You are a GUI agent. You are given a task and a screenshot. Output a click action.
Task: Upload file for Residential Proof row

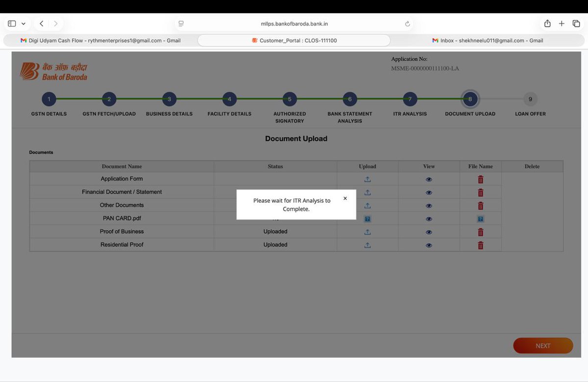pyautogui.click(x=367, y=245)
